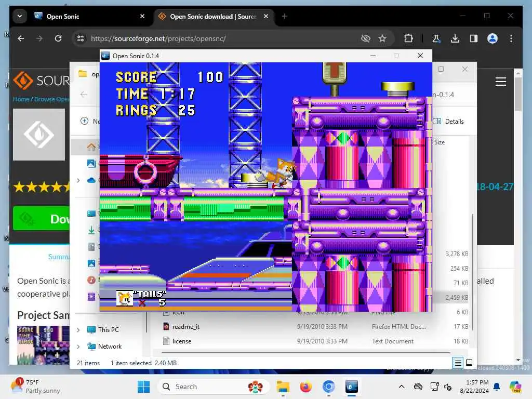Expand the This PC tree node
Image resolution: width=532 pixels, height=399 pixels.
[78, 330]
